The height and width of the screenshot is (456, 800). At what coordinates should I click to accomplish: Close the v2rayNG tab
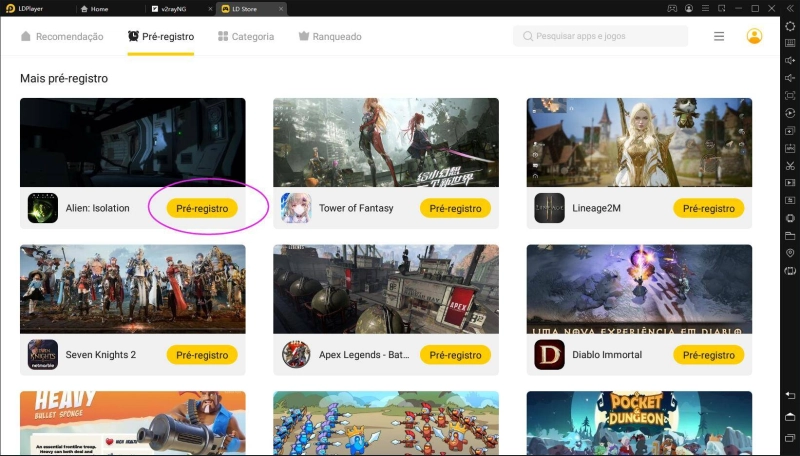point(210,9)
